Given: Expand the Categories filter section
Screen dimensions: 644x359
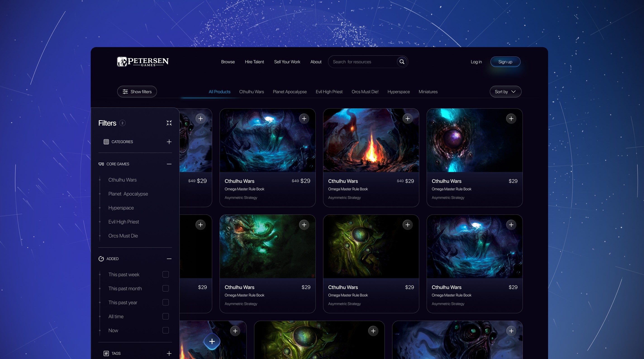Looking at the screenshot, I should tap(169, 142).
